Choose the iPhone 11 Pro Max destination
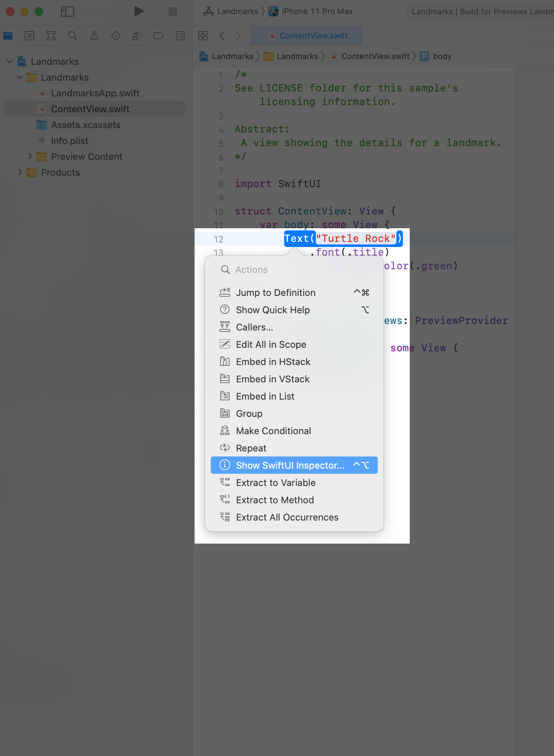Image resolution: width=554 pixels, height=756 pixels. click(311, 12)
